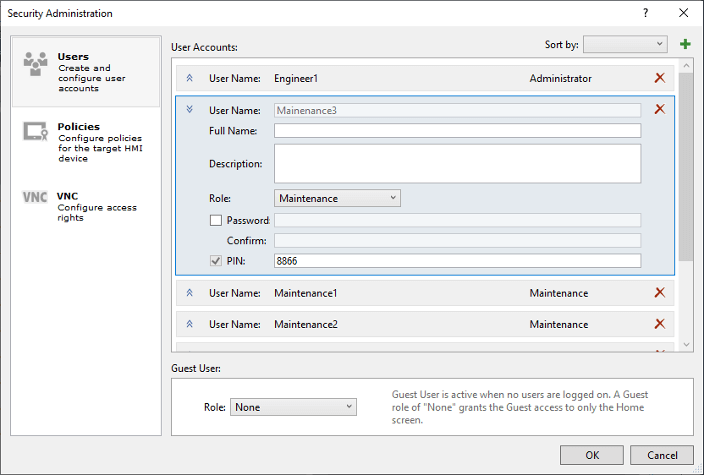Click the User Name field Mainenance3
The image size is (704, 476).
point(458,110)
